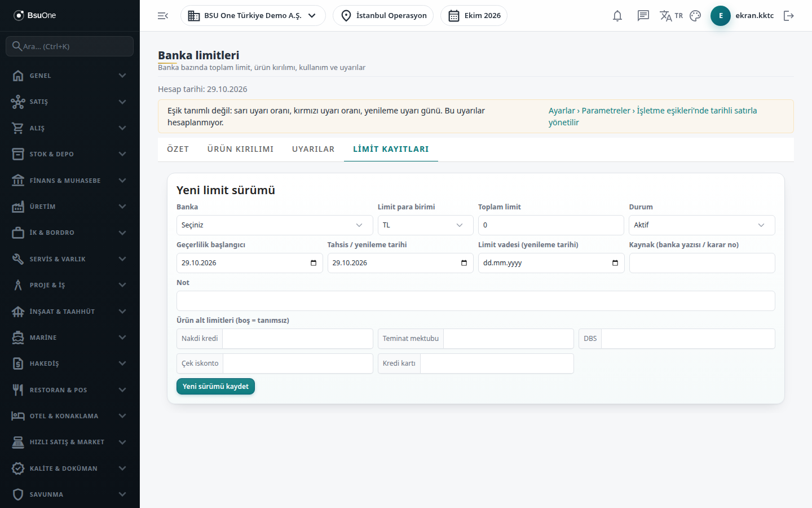812x508 pixels.
Task: Open BSU One Türkiye Demo company selector
Action: (x=253, y=16)
